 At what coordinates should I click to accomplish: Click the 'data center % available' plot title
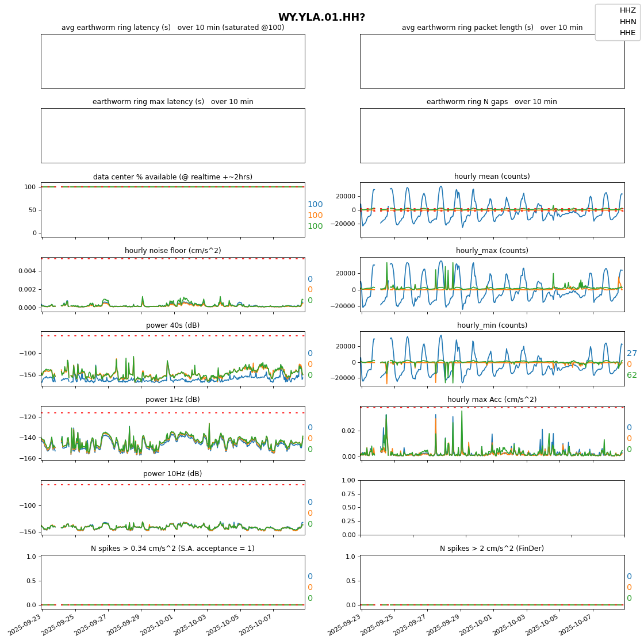[x=172, y=177]
